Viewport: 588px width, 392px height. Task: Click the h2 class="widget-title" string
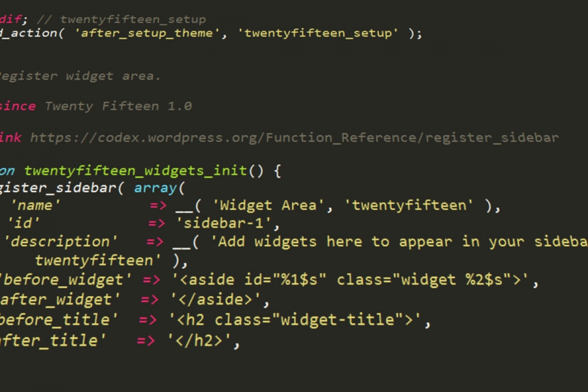coord(295,320)
